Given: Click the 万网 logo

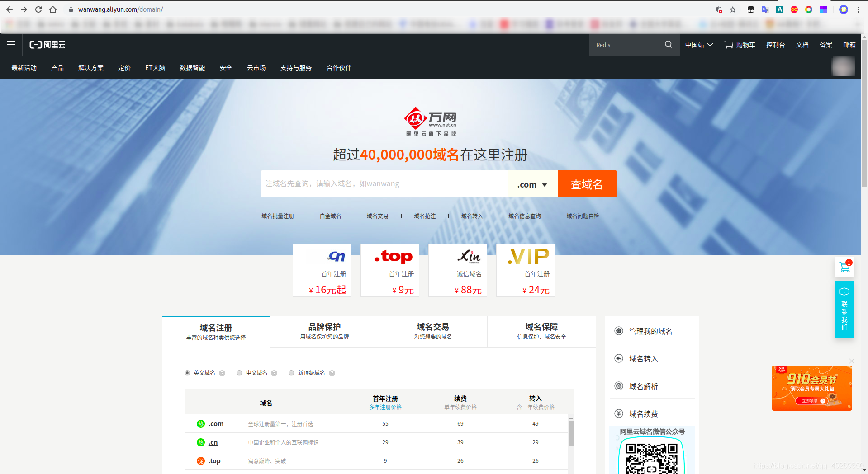Looking at the screenshot, I should point(430,122).
